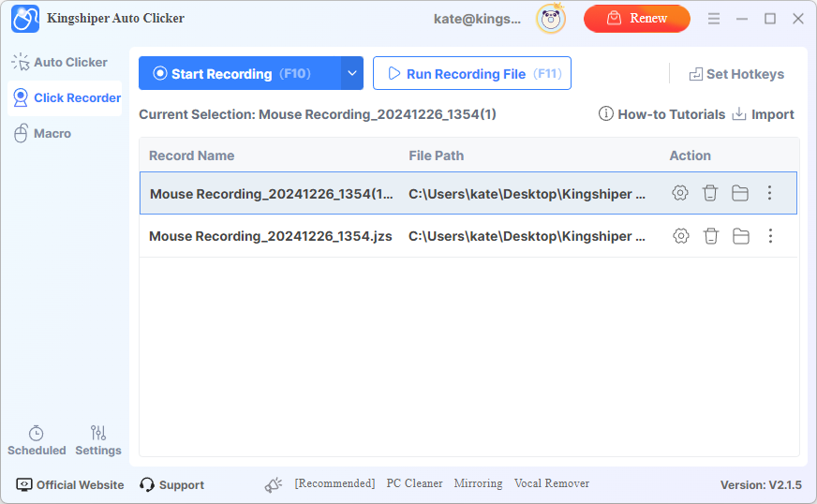Viewport: 817px width, 504px height.
Task: Select the Click Recorder tab
Action: pyautogui.click(x=66, y=98)
